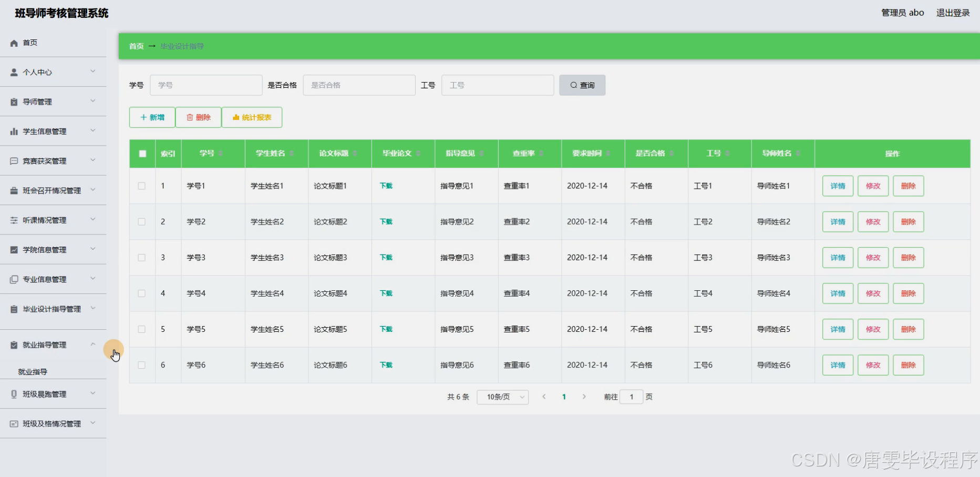Click sort arrows on 学号 column header
The height and width of the screenshot is (477, 980).
click(x=221, y=154)
